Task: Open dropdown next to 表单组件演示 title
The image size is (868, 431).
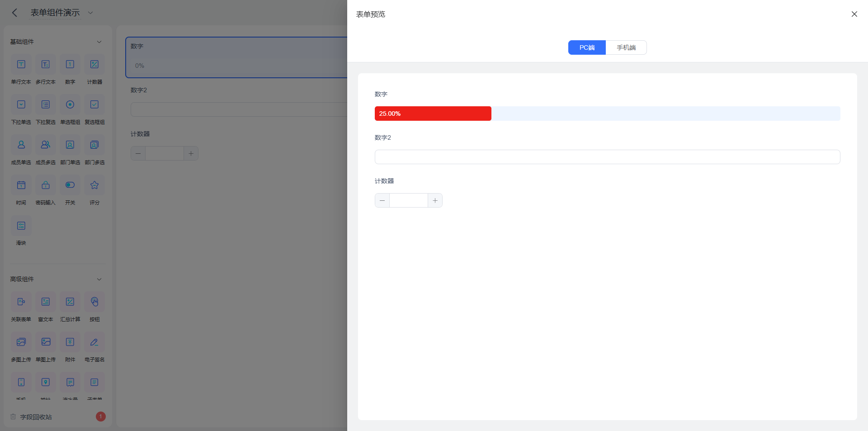Action: (x=90, y=13)
